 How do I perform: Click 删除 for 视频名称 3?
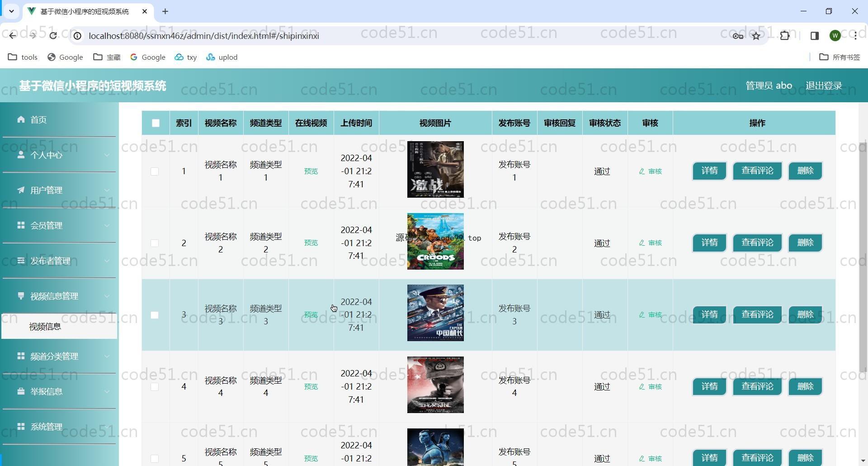[x=805, y=314]
